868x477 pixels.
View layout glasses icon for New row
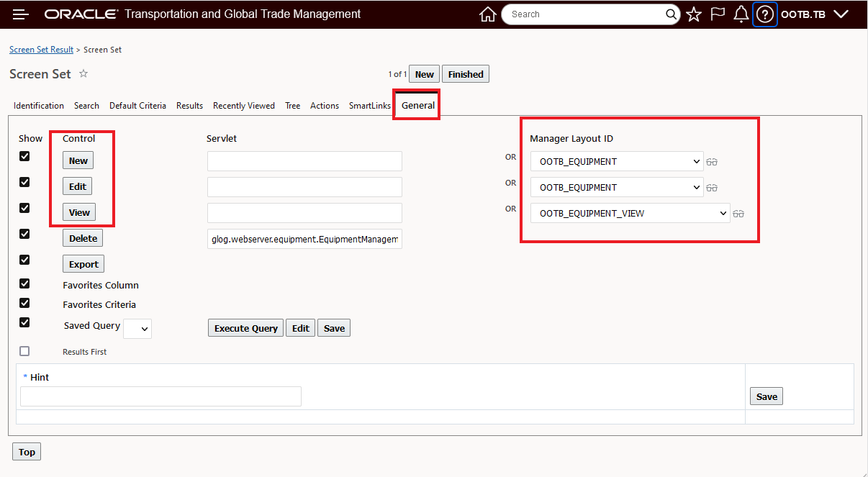(712, 162)
